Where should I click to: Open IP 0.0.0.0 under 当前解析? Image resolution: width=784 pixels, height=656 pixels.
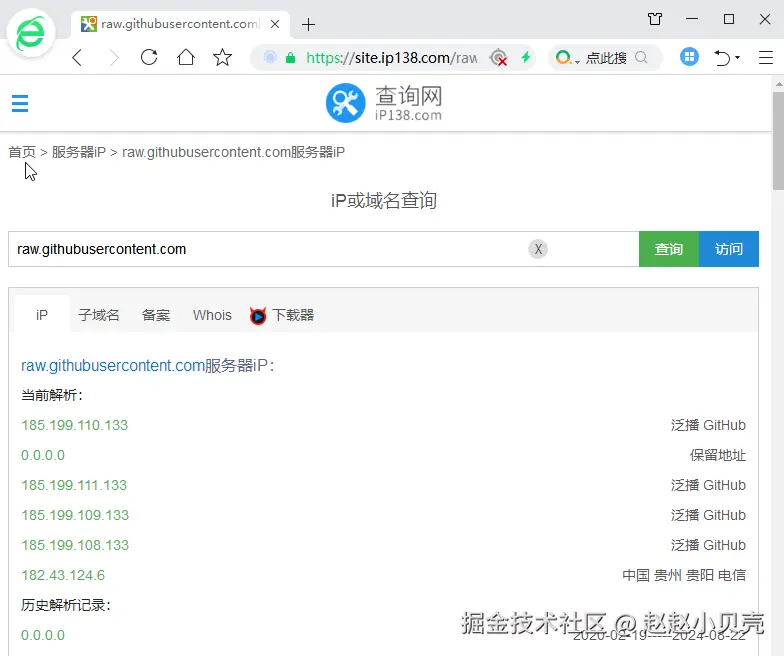(x=43, y=455)
